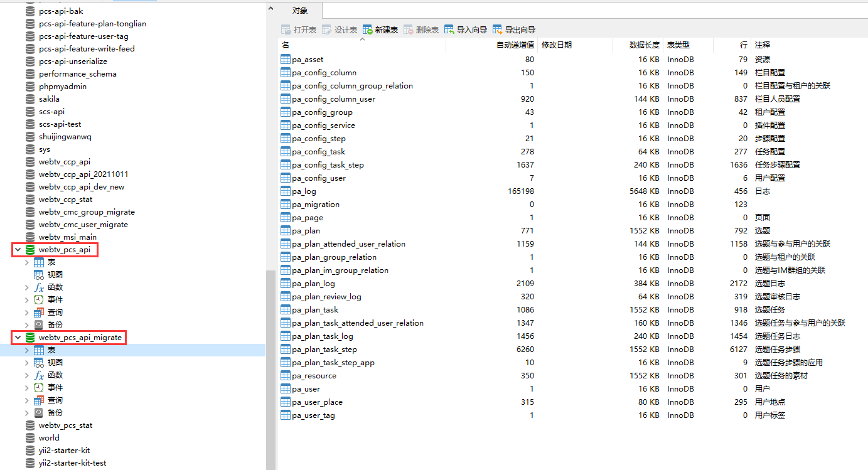868x470 pixels.
Task: Select shuijingwanwq in the database tree
Action: 65,137
